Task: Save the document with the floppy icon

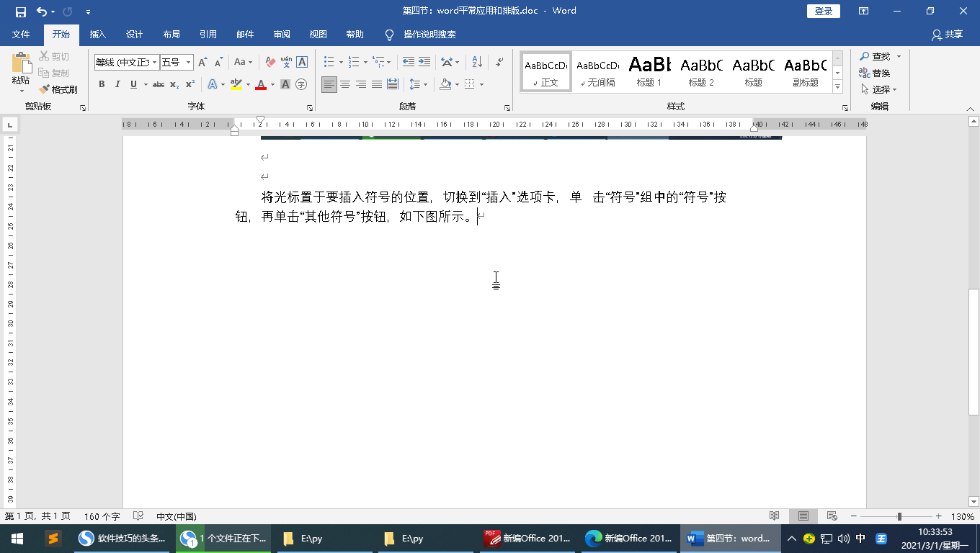Action: pyautogui.click(x=20, y=12)
